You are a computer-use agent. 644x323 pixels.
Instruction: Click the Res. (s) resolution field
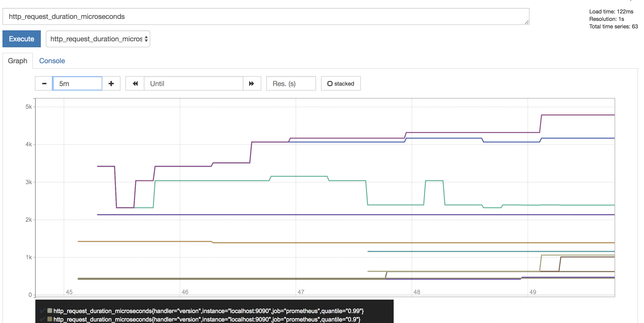pos(291,84)
